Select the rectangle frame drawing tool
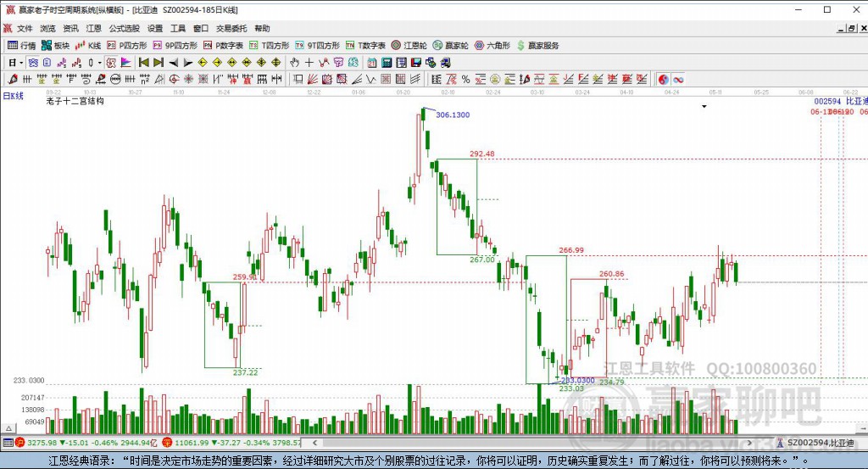The image size is (868, 469). click(x=298, y=80)
